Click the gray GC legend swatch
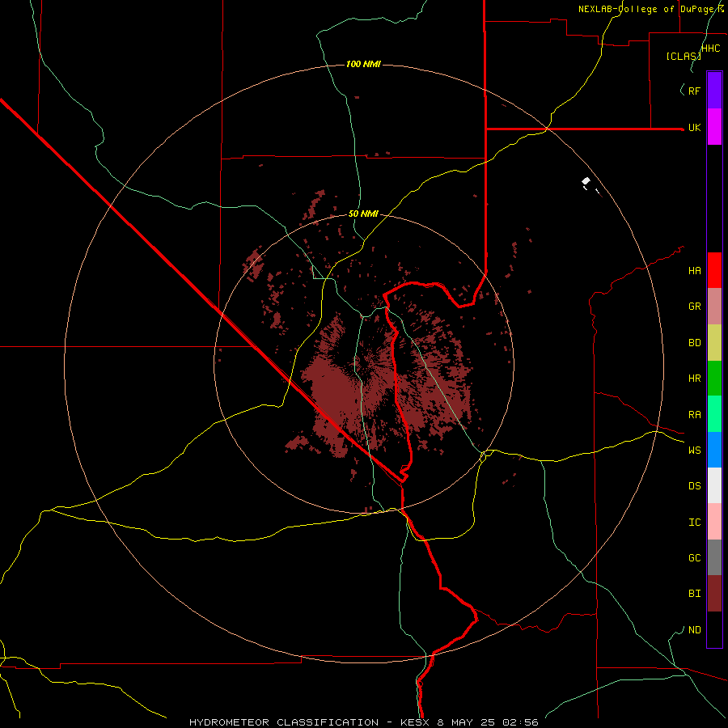 714,557
